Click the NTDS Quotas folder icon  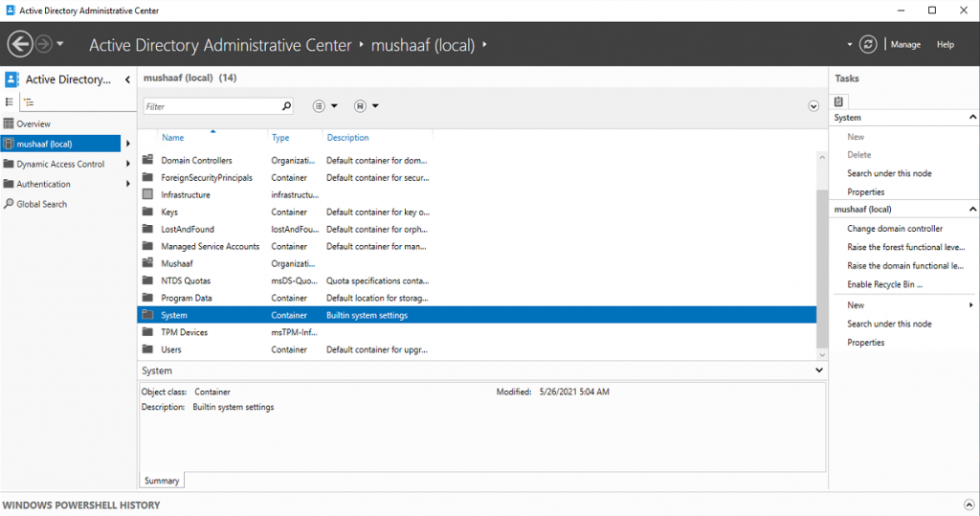(x=147, y=280)
